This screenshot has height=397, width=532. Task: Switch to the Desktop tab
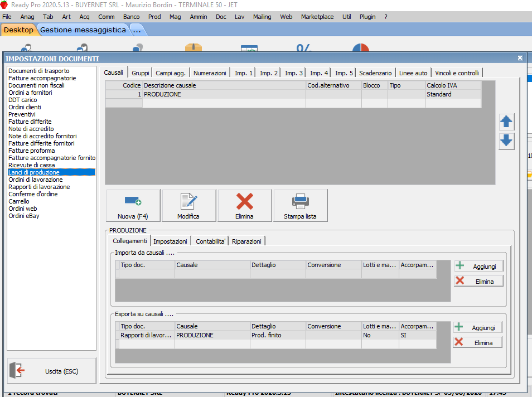[x=18, y=30]
